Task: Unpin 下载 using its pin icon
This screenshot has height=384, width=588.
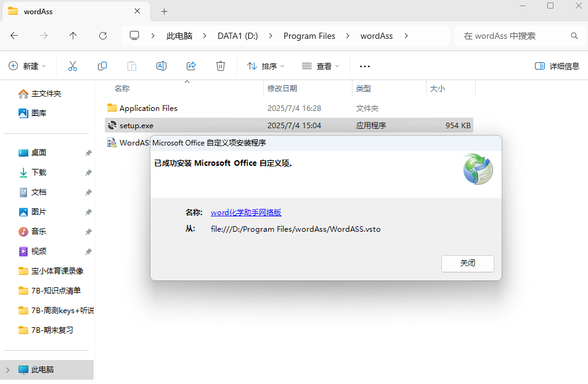Action: (88, 173)
